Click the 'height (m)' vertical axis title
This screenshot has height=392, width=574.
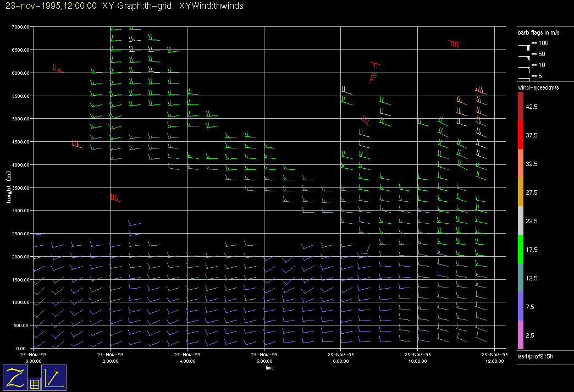pos(9,187)
